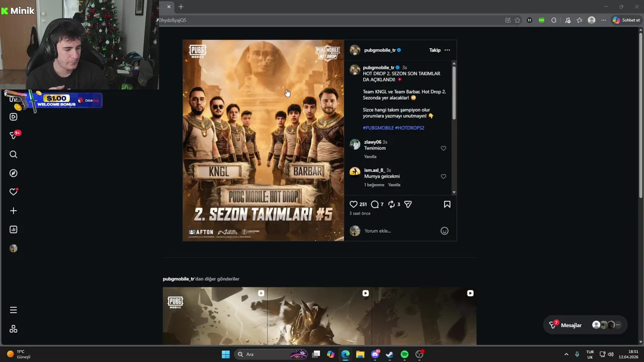The height and width of the screenshot is (362, 644).
Task: Open Spotify from the taskbar
Action: [405, 354]
